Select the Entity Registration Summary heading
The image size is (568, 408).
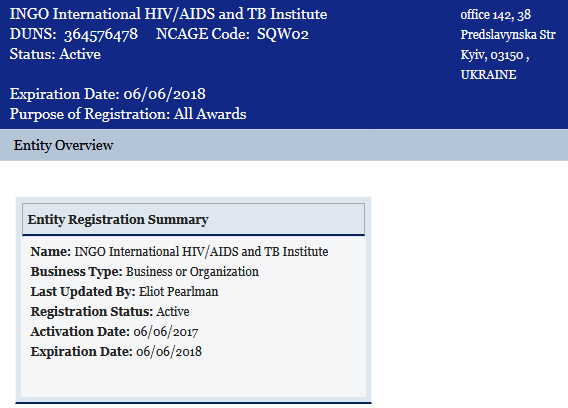[118, 219]
